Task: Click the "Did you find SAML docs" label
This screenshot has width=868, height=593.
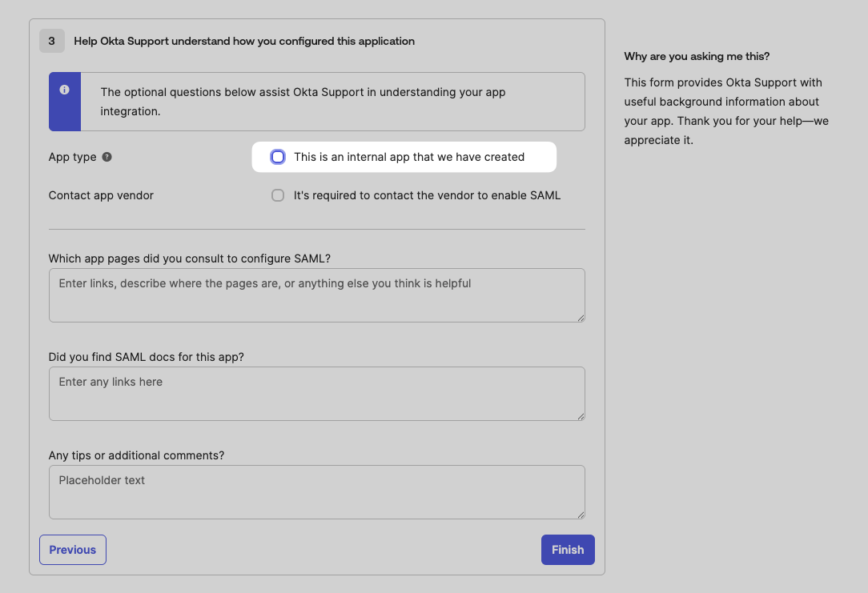Action: click(147, 357)
